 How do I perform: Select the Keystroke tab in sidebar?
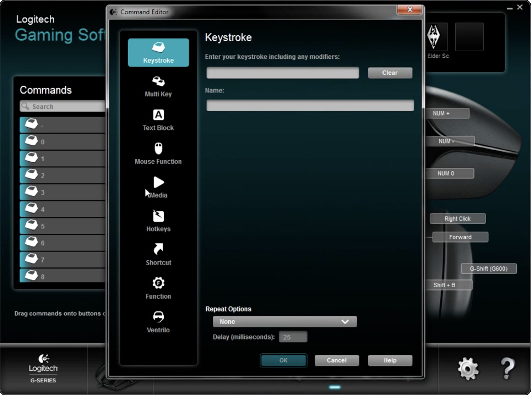[158, 53]
